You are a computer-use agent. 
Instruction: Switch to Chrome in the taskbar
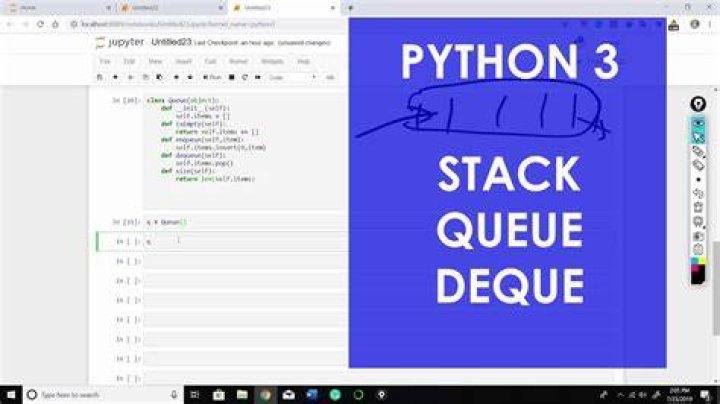(265, 395)
